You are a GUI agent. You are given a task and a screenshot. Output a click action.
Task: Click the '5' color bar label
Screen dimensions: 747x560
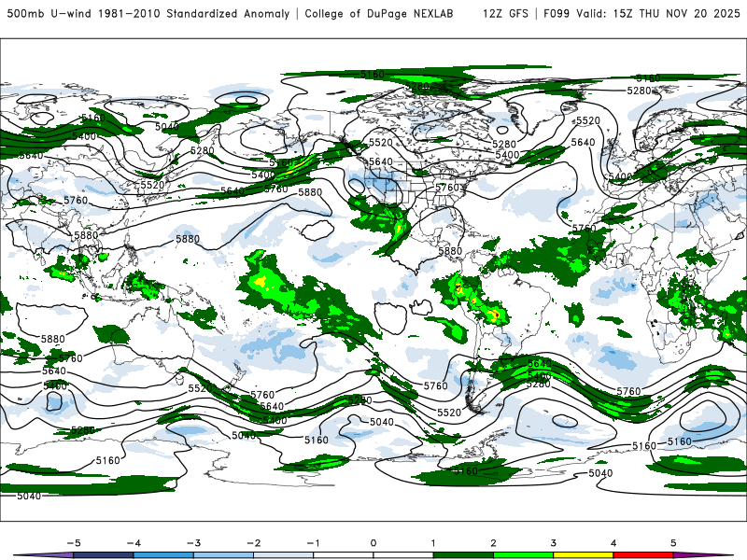tap(673, 543)
